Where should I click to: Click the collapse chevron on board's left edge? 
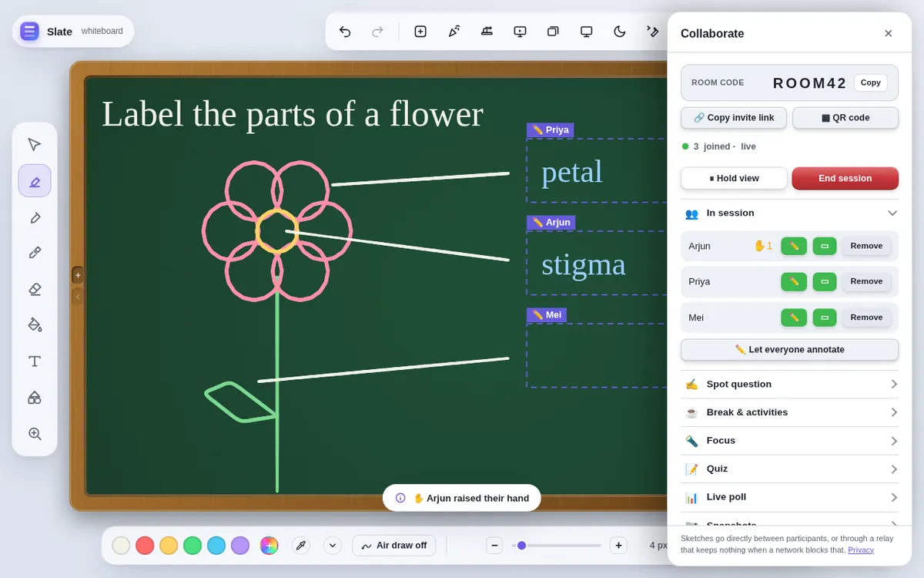[x=78, y=296]
